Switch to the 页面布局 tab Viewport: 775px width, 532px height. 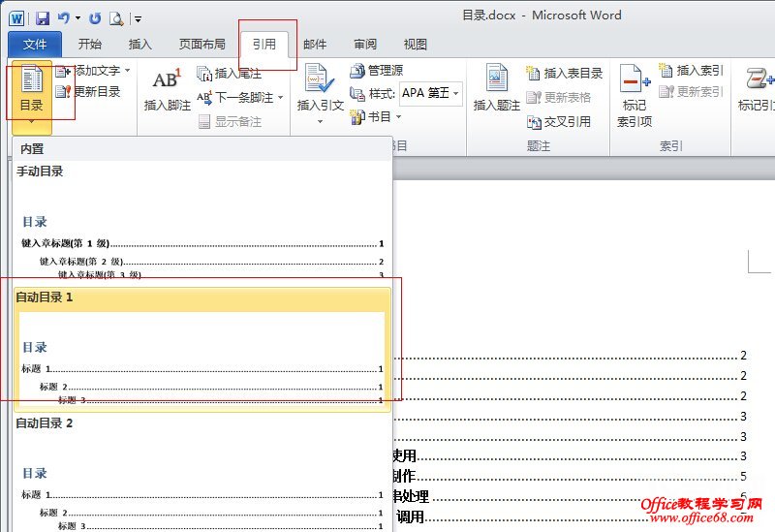201,44
